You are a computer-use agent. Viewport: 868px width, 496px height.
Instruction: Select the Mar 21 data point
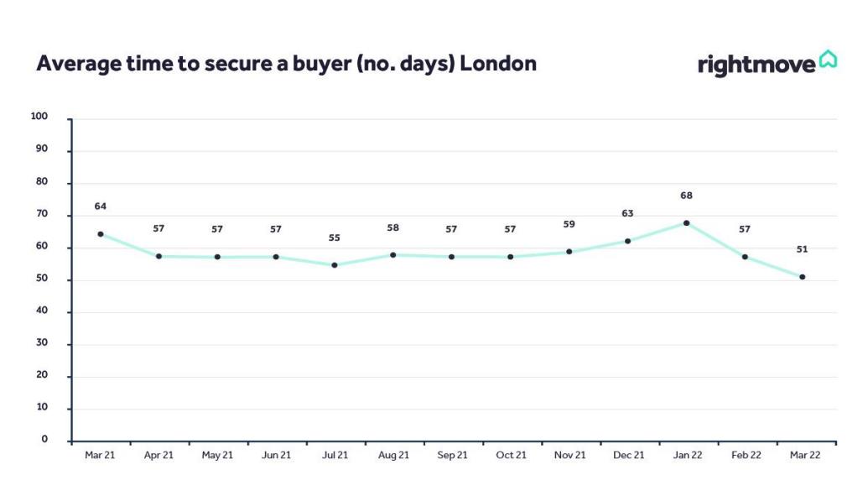tap(100, 234)
